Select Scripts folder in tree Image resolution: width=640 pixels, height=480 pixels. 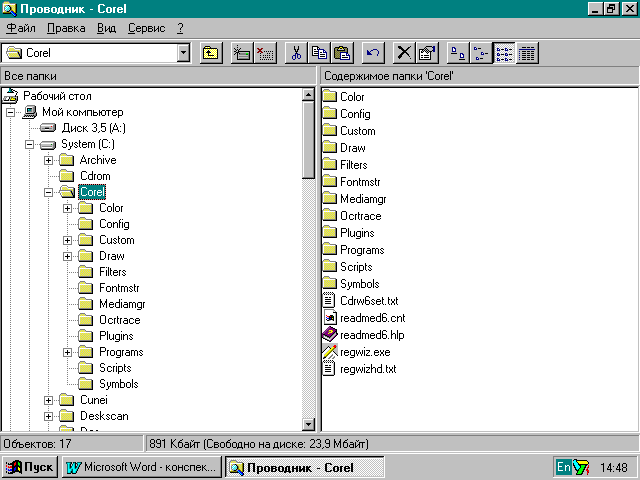(x=115, y=368)
